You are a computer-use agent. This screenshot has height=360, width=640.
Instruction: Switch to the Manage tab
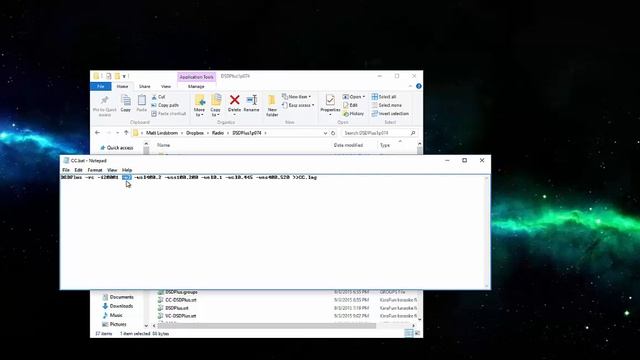pyautogui.click(x=196, y=86)
